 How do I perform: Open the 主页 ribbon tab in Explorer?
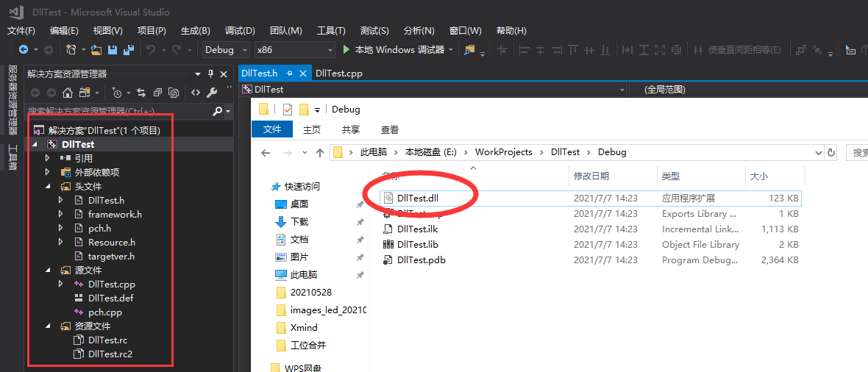point(312,129)
